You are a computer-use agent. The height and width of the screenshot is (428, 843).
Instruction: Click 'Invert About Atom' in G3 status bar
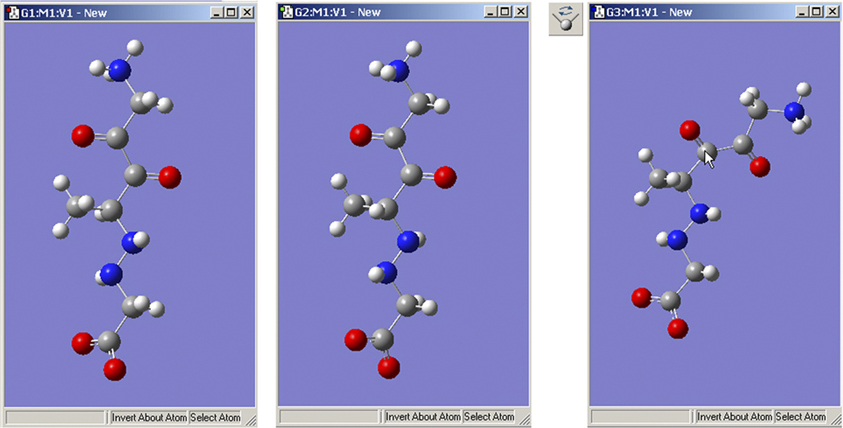734,417
